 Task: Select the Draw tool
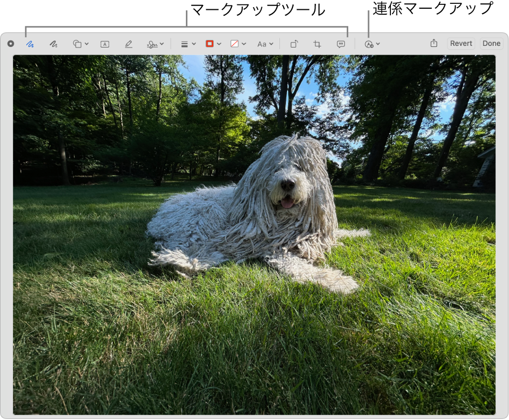point(54,44)
